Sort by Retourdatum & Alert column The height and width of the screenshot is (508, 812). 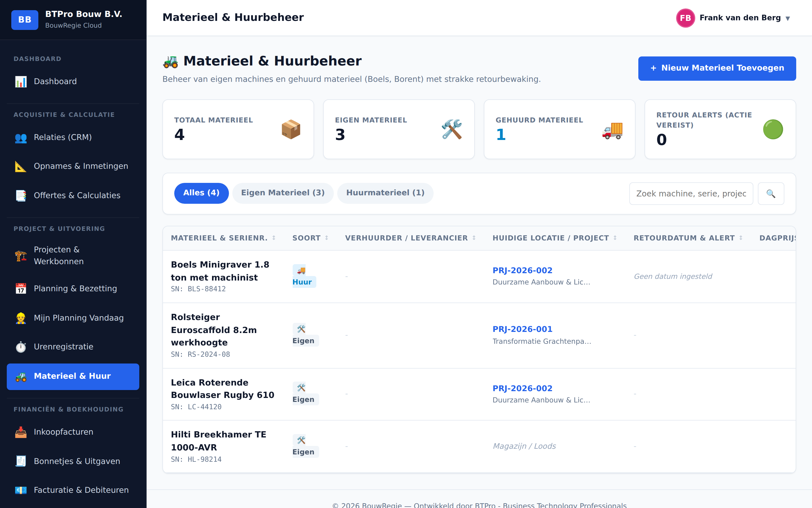coord(688,238)
